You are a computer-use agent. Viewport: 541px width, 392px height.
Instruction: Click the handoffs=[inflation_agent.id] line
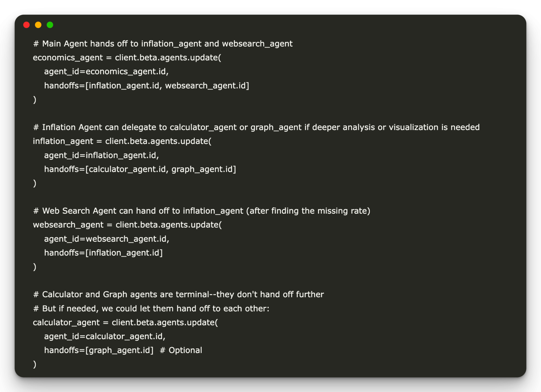103,253
